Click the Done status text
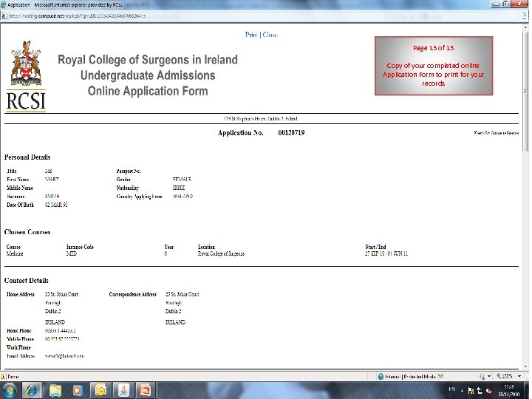 pyautogui.click(x=13, y=376)
